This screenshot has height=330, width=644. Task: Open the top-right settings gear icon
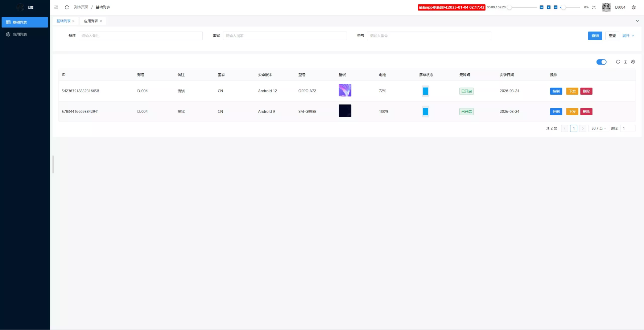pos(633,7)
